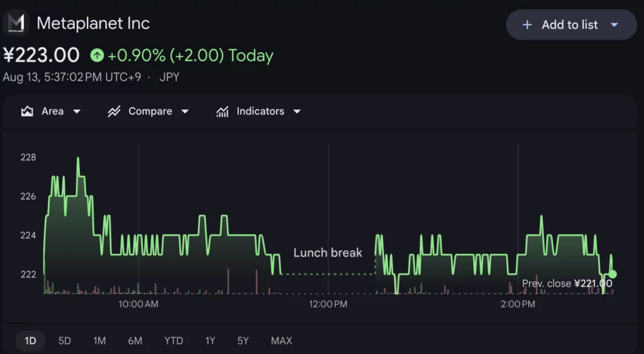
Task: Click the 228 price axis label
Action: tap(28, 157)
